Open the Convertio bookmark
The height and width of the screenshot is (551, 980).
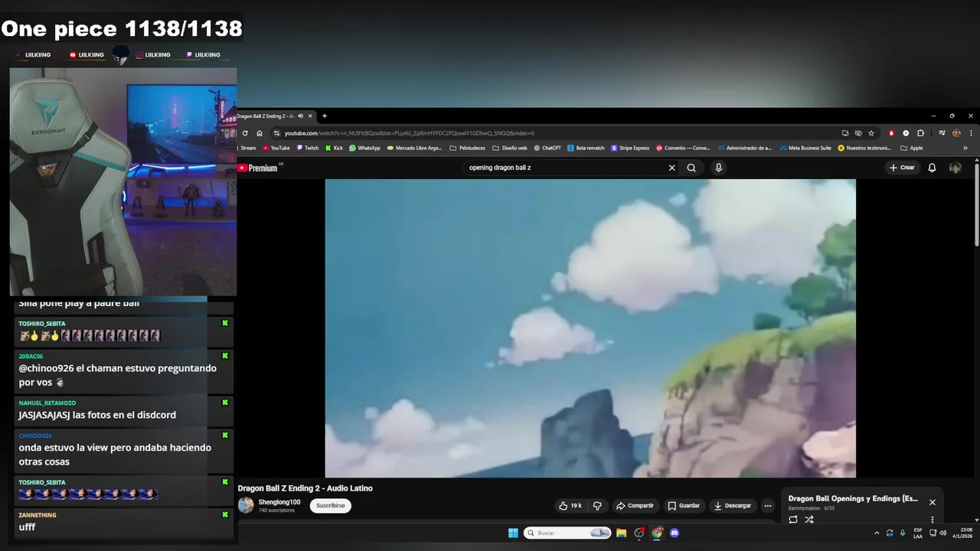[683, 148]
